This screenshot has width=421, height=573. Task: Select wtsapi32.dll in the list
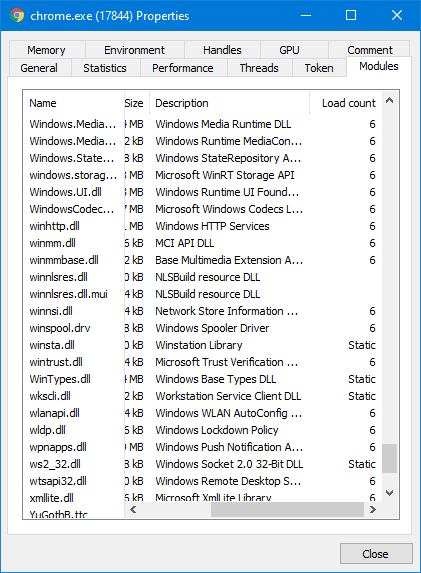coord(202,481)
